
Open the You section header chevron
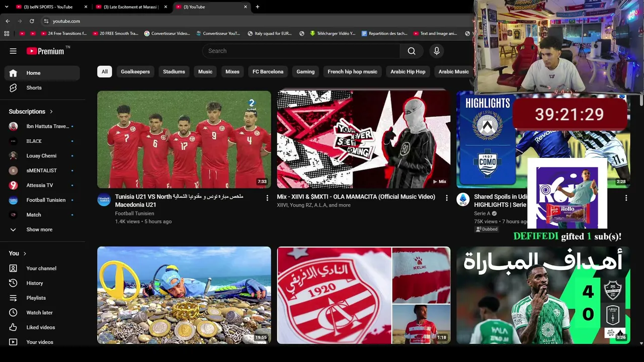[x=25, y=253]
